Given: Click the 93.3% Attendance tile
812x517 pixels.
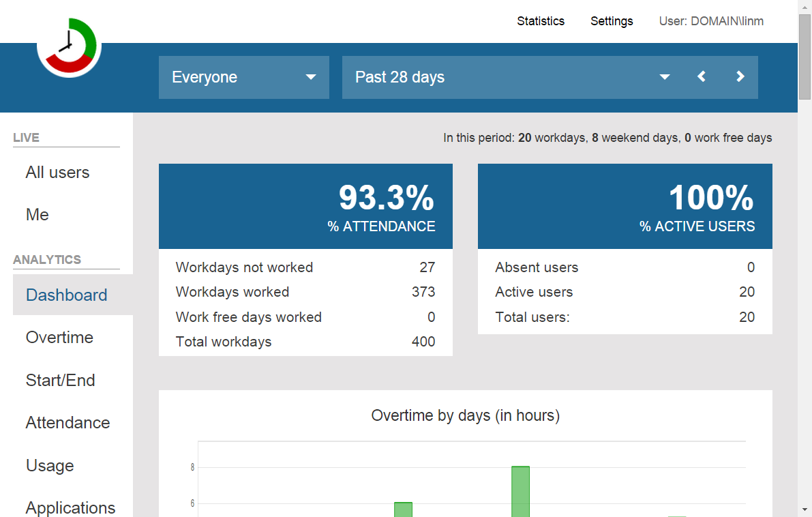Looking at the screenshot, I should click(x=305, y=206).
